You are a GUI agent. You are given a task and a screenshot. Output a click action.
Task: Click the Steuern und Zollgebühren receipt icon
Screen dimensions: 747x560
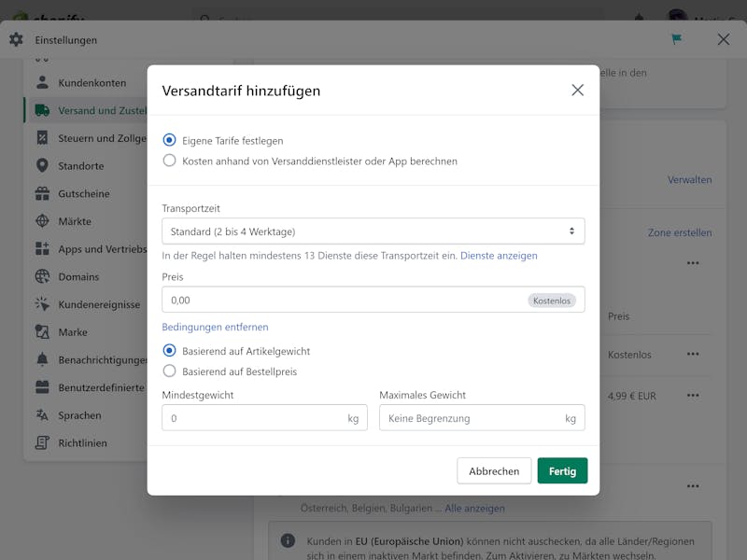tap(42, 137)
